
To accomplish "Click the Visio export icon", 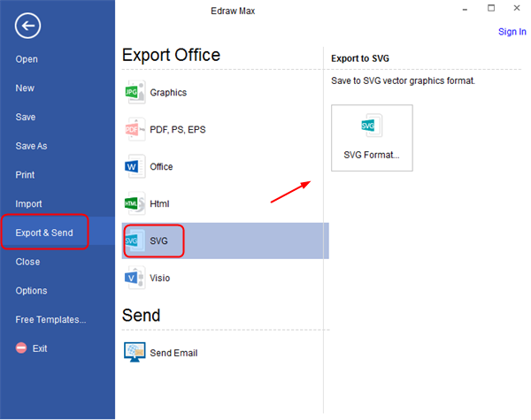I will click(x=135, y=278).
